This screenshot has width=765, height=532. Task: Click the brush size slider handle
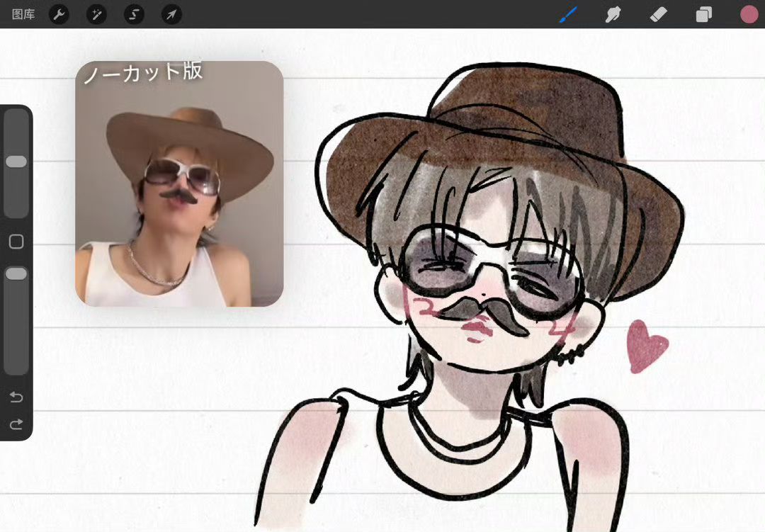[x=16, y=162]
